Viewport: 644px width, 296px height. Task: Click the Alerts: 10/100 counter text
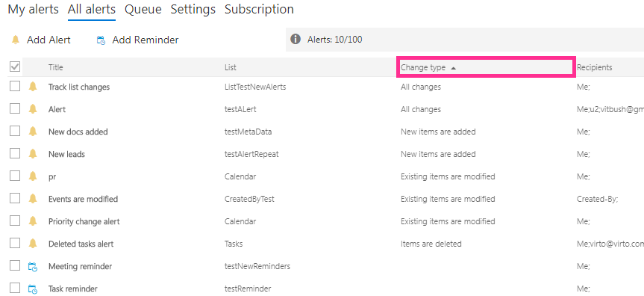click(335, 40)
